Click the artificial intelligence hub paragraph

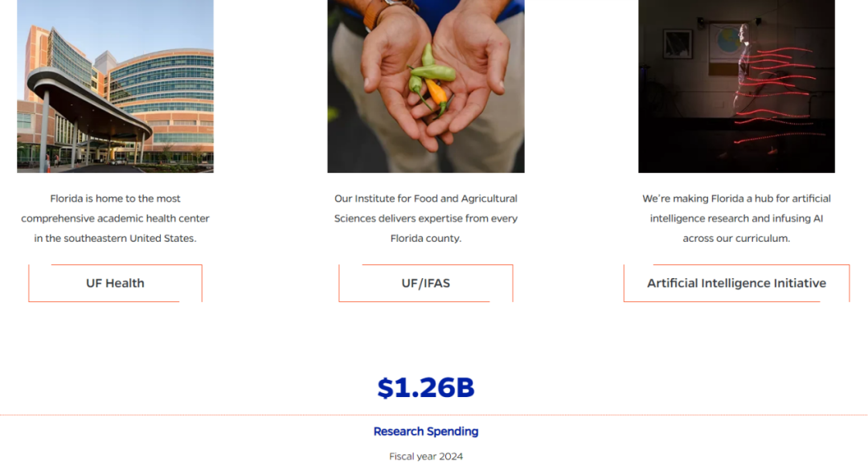736,218
